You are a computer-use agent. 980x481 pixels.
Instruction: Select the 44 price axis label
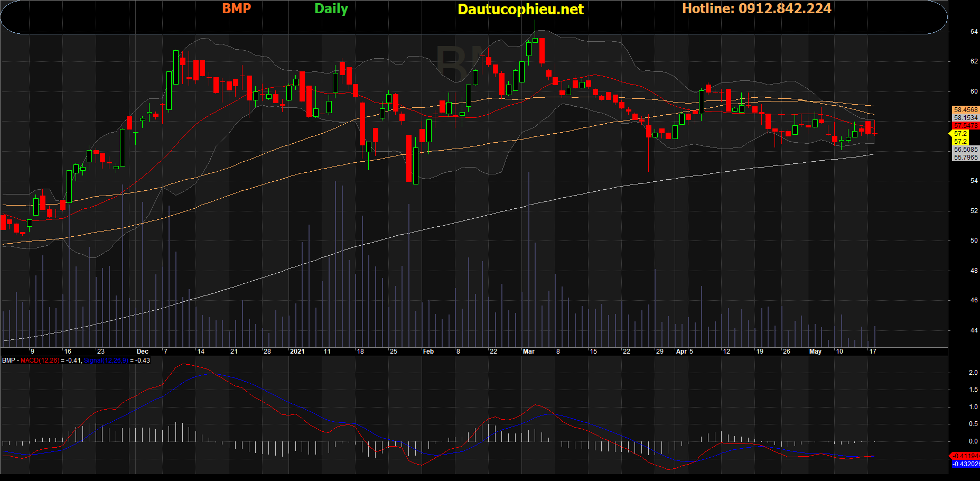[x=974, y=330]
